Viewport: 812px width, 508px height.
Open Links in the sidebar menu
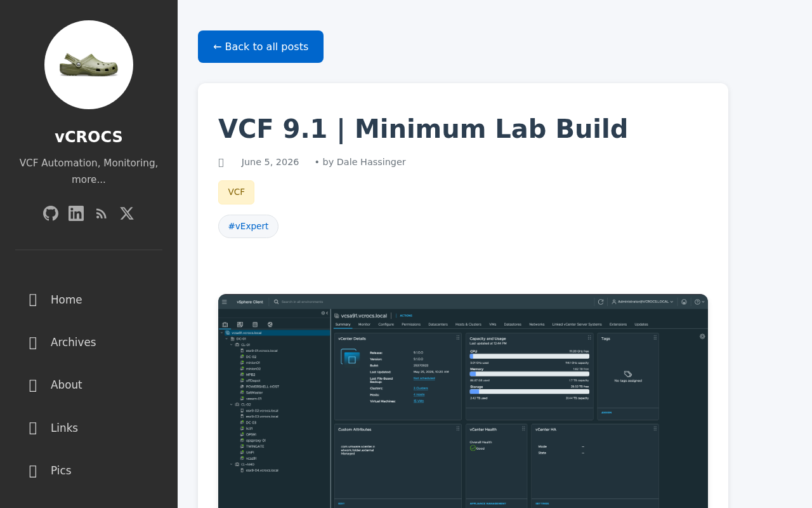pos(89,428)
